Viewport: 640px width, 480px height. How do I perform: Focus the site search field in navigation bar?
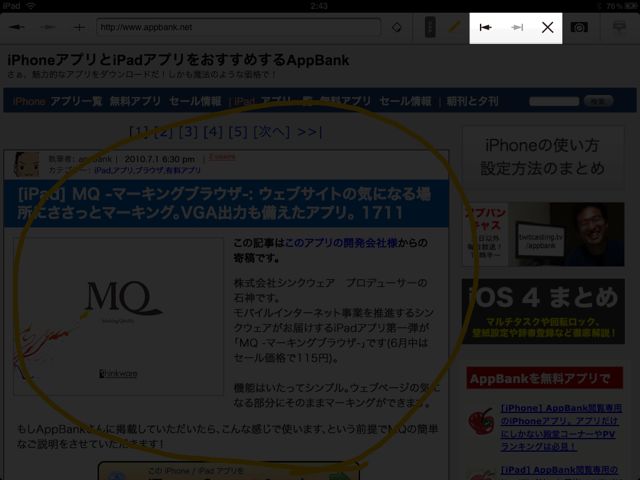pos(554,101)
